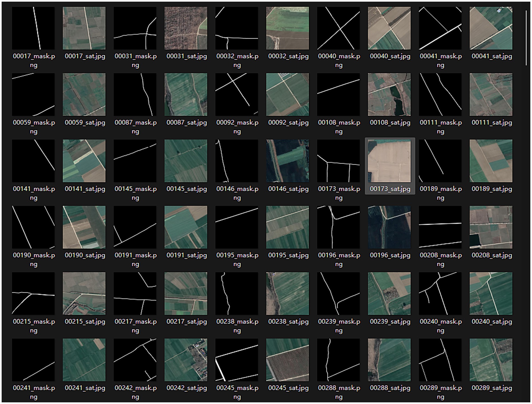This screenshot has width=532, height=404.
Task: Select the 00208_sat.jpg image
Action: click(x=491, y=227)
